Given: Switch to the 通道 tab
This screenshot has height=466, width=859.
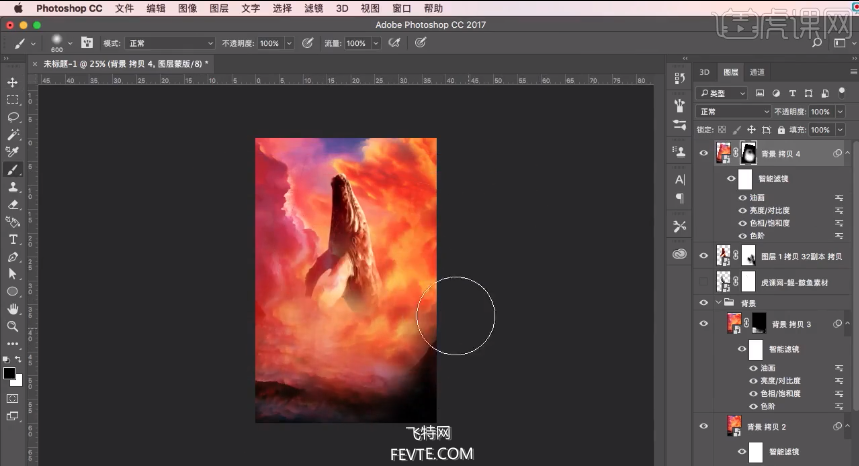Looking at the screenshot, I should coord(757,72).
